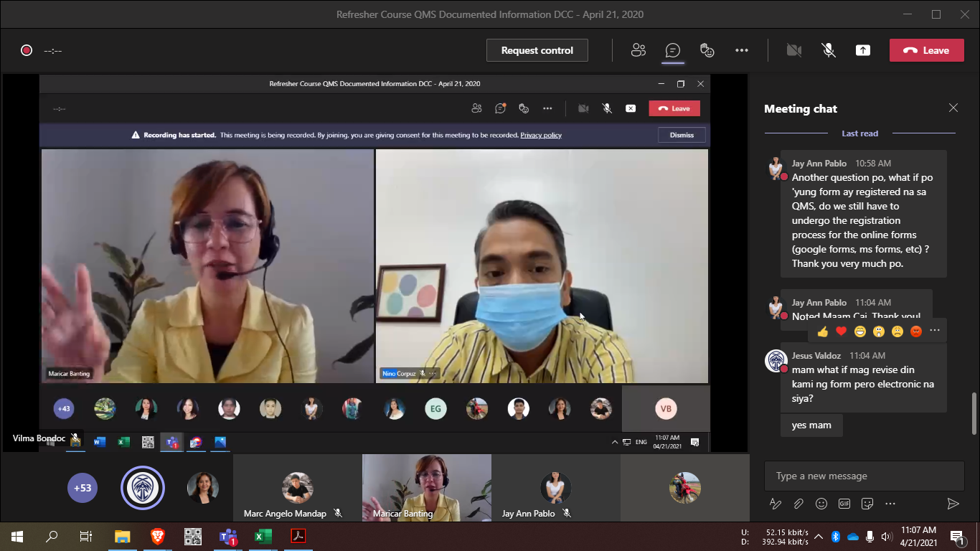The image size is (980, 551).
Task: Open the sticker picker in chat
Action: pyautogui.click(x=867, y=504)
